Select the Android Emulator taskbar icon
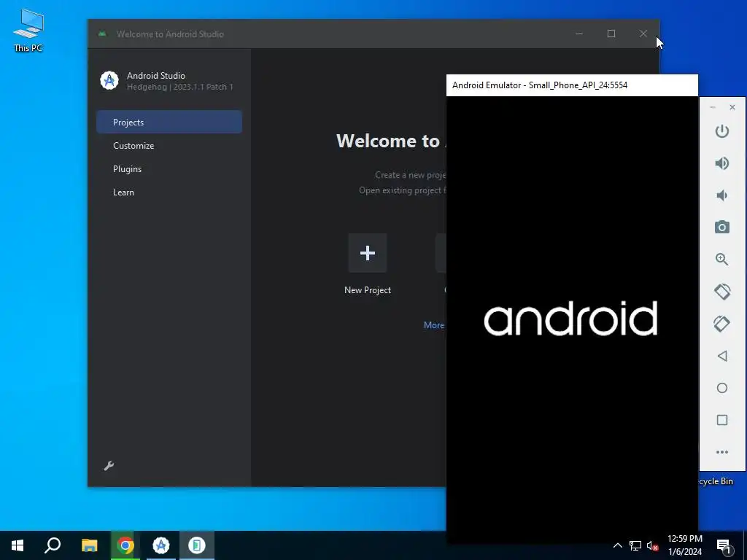Image resolution: width=747 pixels, height=560 pixels. pyautogui.click(x=196, y=545)
